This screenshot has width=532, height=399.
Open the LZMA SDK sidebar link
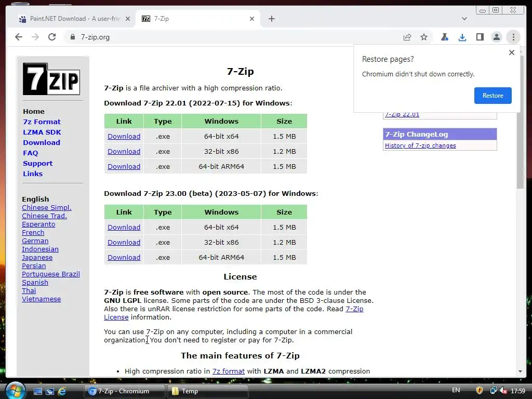pos(42,132)
